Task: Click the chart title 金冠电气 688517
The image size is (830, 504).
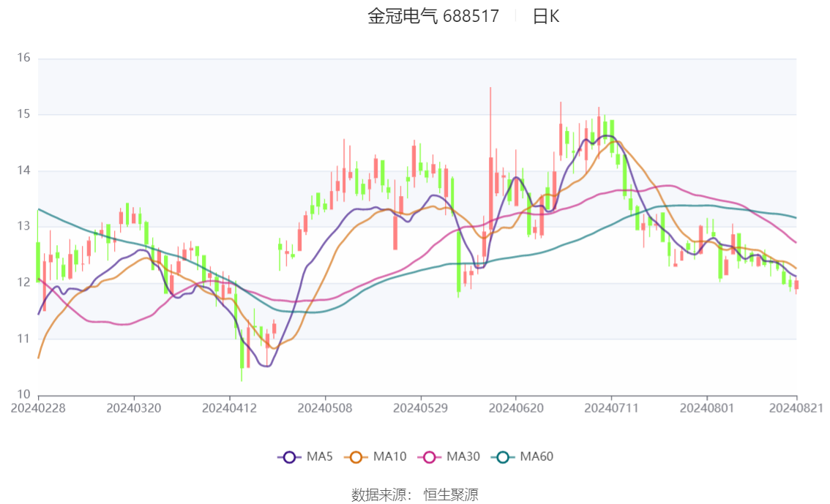Action: click(433, 16)
